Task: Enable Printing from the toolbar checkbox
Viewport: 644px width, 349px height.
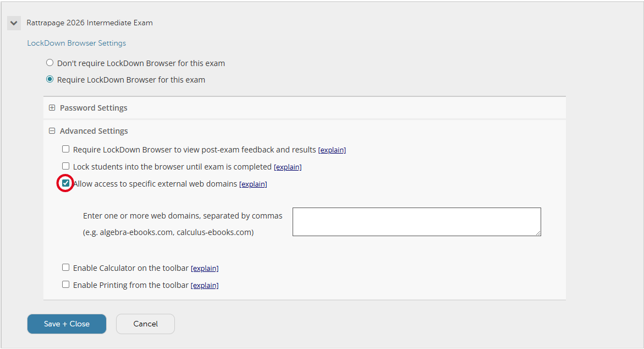Action: (x=66, y=285)
